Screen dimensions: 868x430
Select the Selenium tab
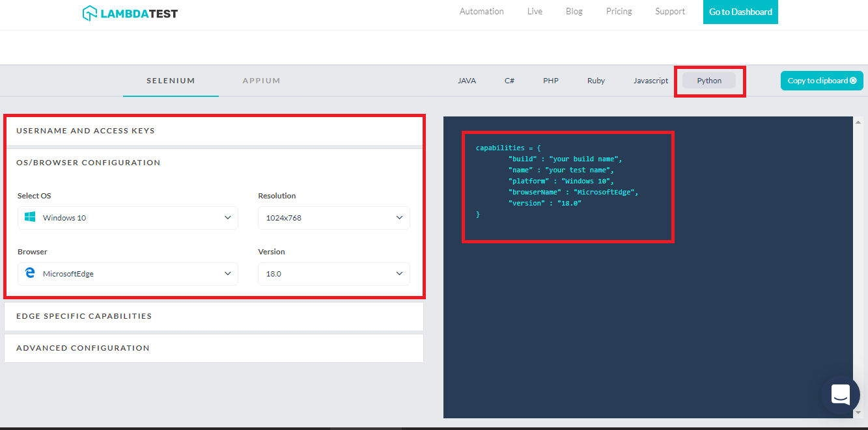pyautogui.click(x=171, y=81)
